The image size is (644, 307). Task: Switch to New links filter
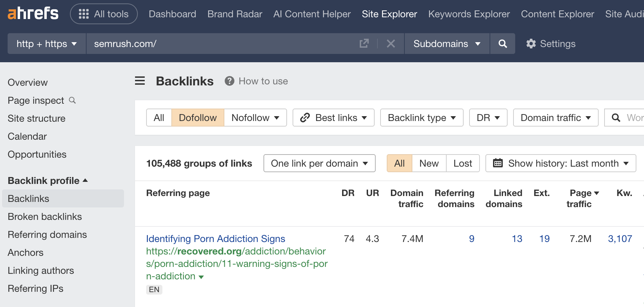pos(429,163)
